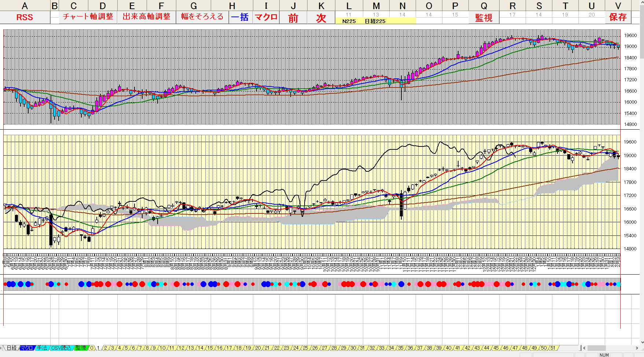The width and height of the screenshot is (644, 357).
Task: Open the CSV読込 sheet tab
Action: click(61, 348)
